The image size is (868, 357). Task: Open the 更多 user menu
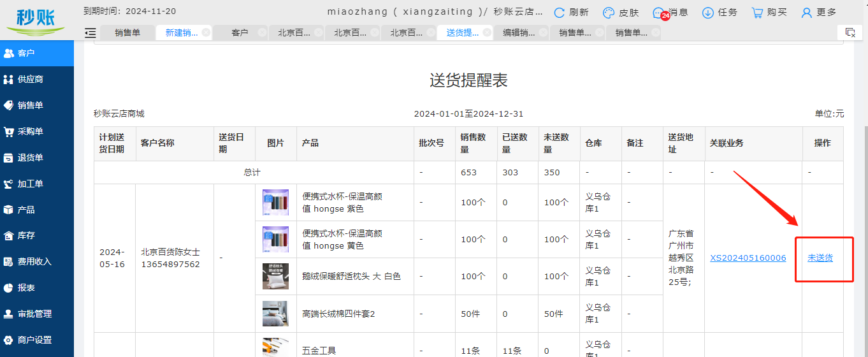(807, 13)
